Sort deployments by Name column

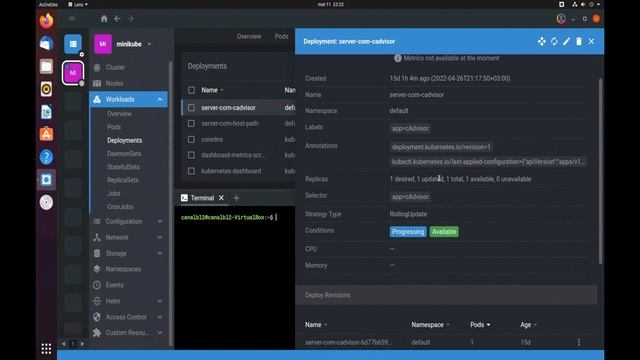(x=212, y=90)
